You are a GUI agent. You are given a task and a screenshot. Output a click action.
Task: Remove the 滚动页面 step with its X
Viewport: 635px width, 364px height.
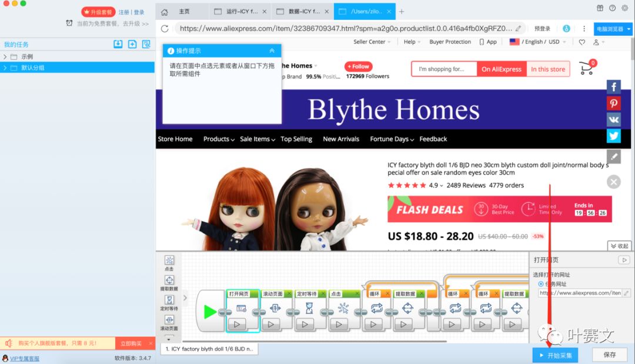288,293
